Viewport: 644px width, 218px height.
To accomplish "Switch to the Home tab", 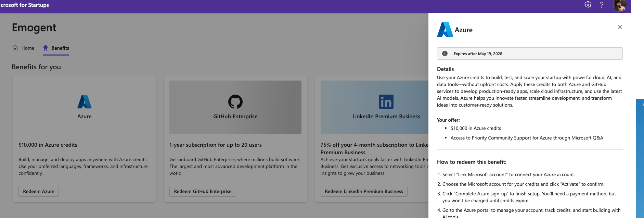I will coord(23,48).
